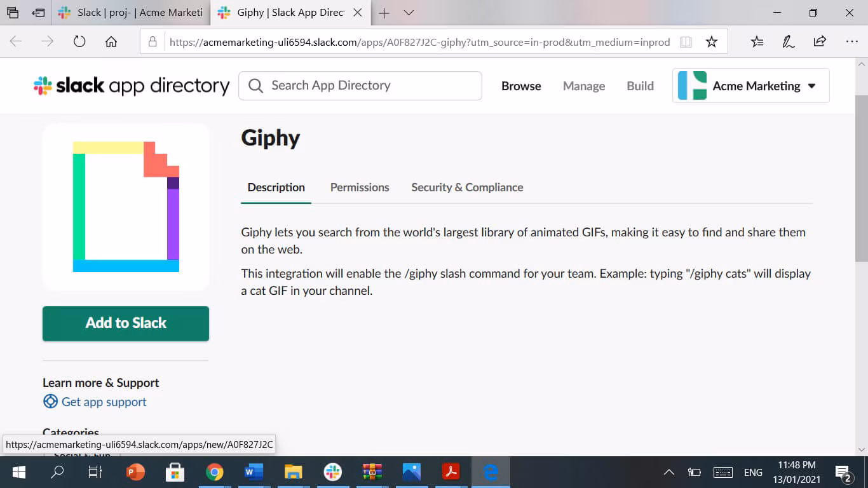Viewport: 868px width, 488px height.
Task: Click the site lock icon in the address bar
Action: (153, 42)
